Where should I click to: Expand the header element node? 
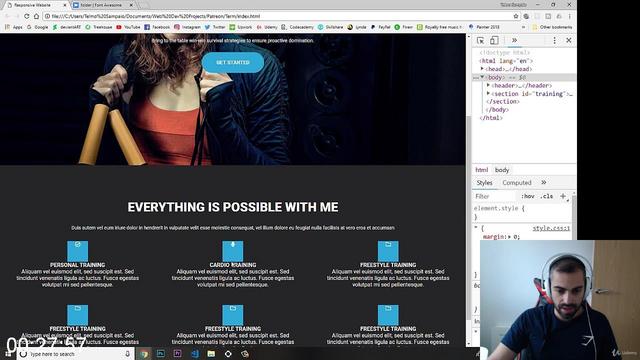tap(488, 85)
